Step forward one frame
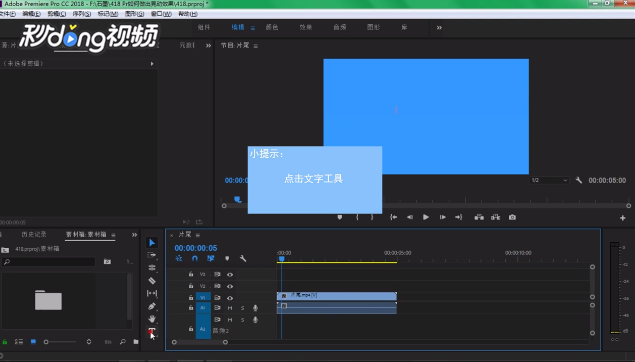 (x=443, y=217)
